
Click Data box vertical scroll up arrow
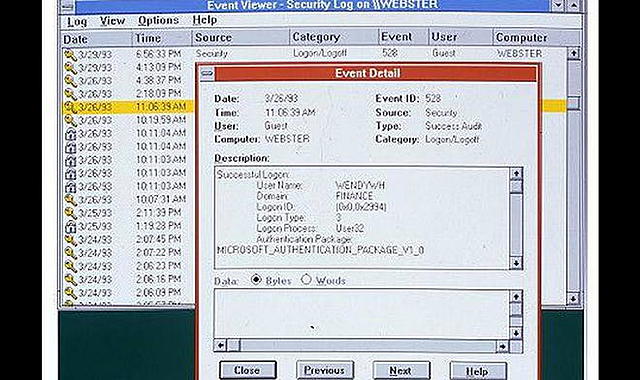point(516,297)
